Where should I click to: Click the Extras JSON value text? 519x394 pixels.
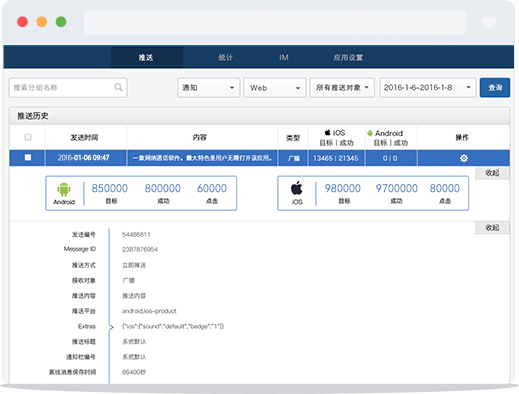click(x=173, y=326)
